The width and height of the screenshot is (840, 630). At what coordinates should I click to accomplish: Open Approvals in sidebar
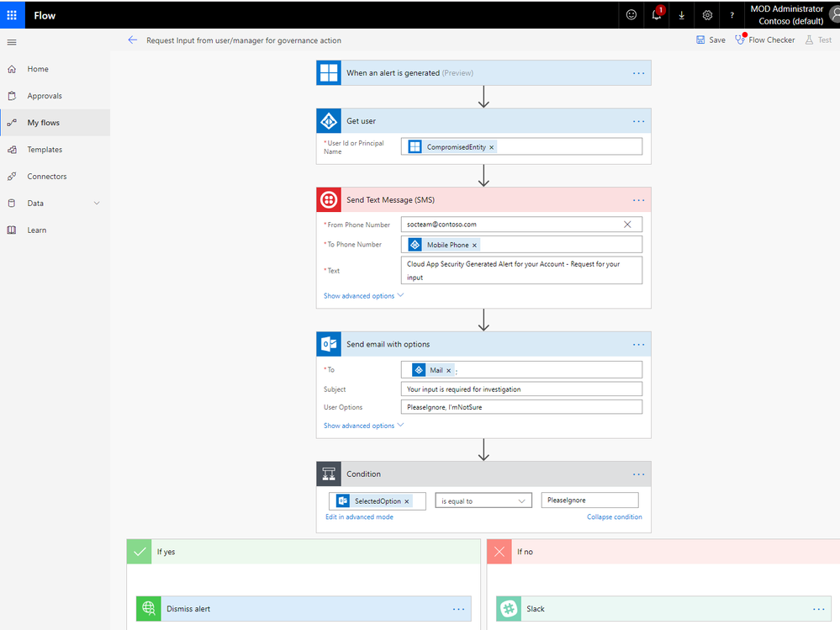tap(55, 96)
